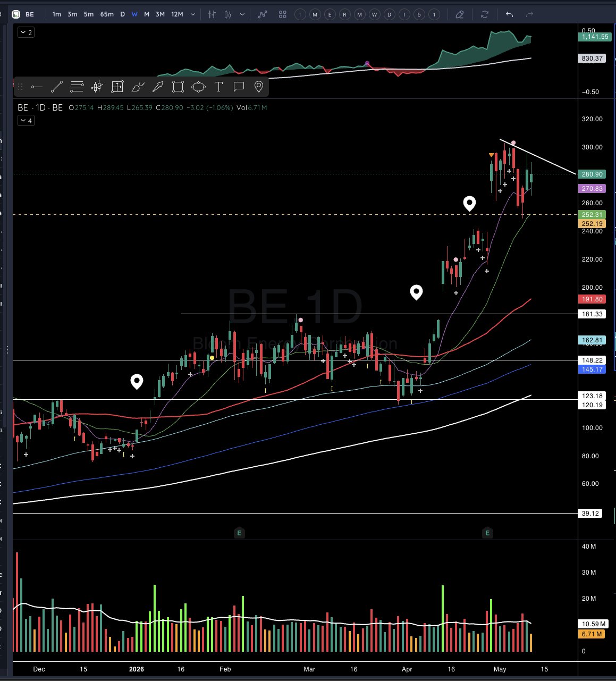This screenshot has height=681, width=616.
Task: Select the 12M timeframe button
Action: point(177,14)
